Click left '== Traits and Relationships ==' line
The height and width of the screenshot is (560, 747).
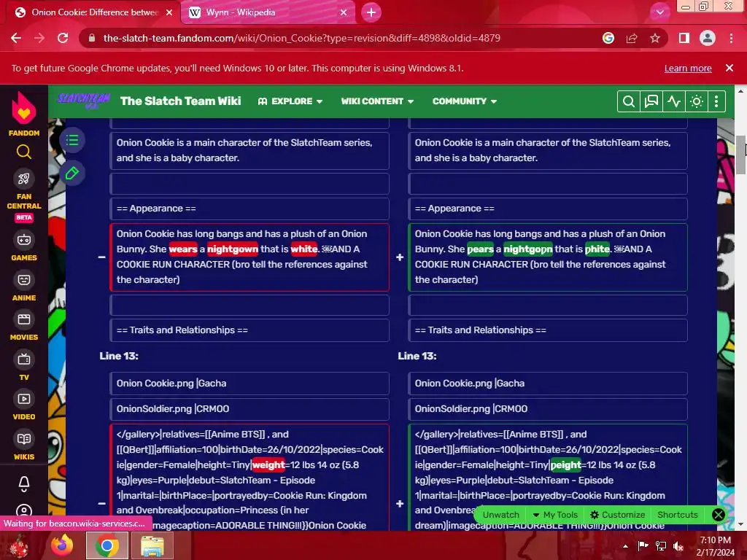coord(249,330)
